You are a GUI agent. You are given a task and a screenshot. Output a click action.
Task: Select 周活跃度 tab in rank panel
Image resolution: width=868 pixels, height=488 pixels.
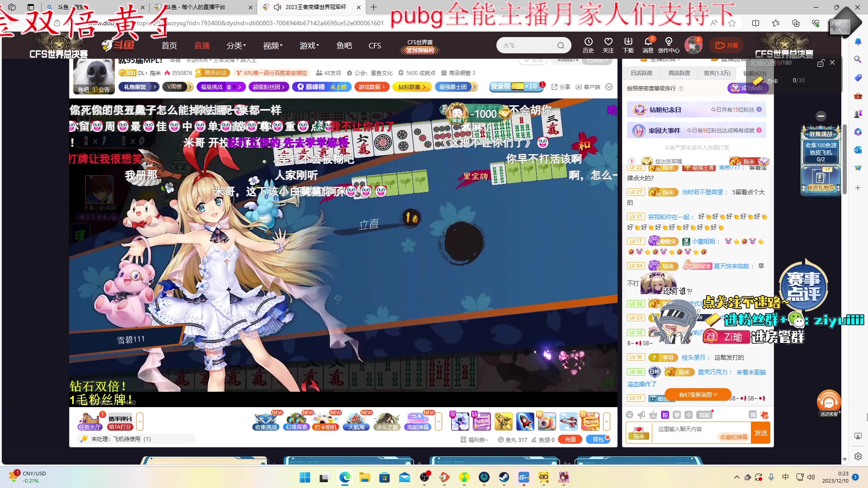(x=679, y=73)
